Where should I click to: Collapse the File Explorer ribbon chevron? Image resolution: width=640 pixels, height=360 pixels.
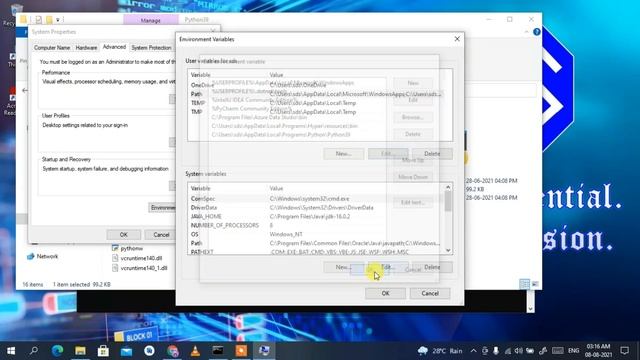coord(527,32)
